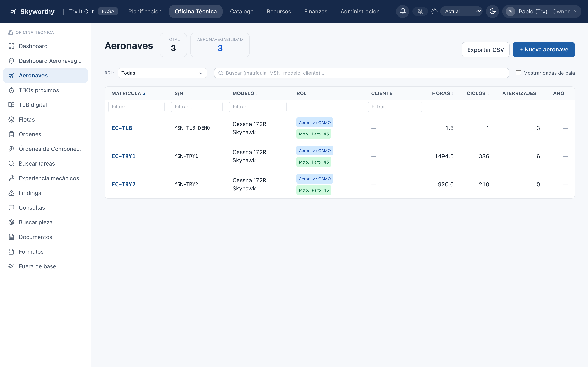588x367 pixels.
Task: Click the Nueva aeronave button
Action: pyautogui.click(x=543, y=50)
